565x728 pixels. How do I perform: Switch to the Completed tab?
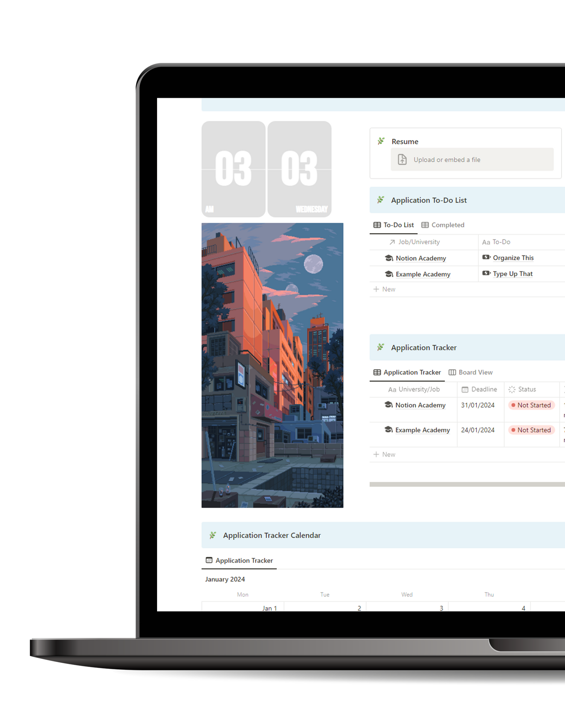443,225
